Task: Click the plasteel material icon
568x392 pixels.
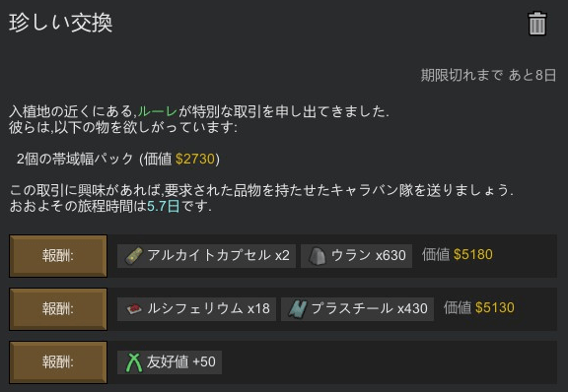Action: (298, 309)
